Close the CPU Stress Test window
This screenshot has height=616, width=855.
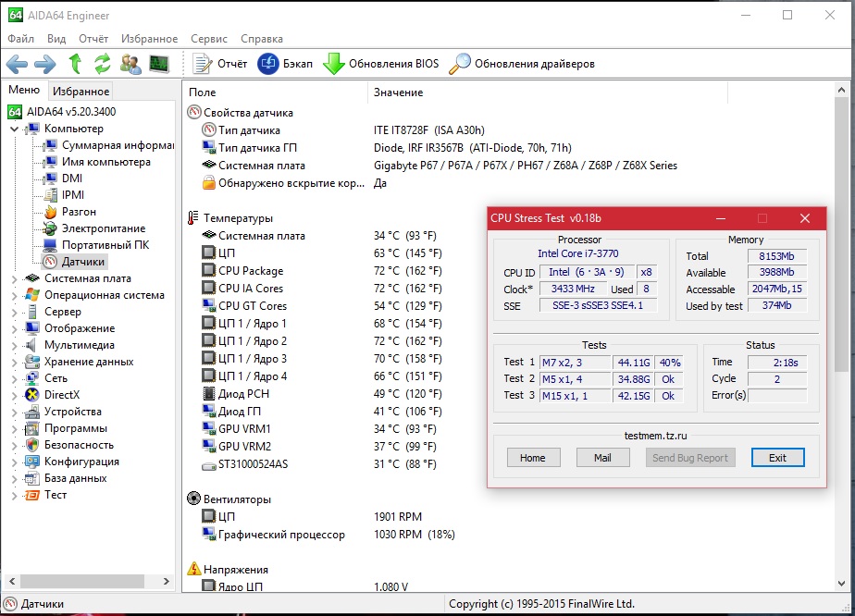[x=805, y=218]
